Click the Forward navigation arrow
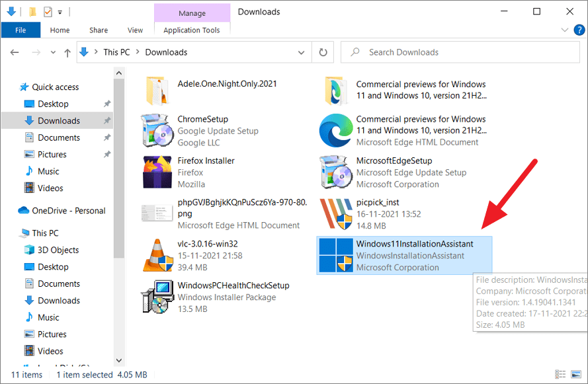This screenshot has height=384, width=588. [x=36, y=52]
